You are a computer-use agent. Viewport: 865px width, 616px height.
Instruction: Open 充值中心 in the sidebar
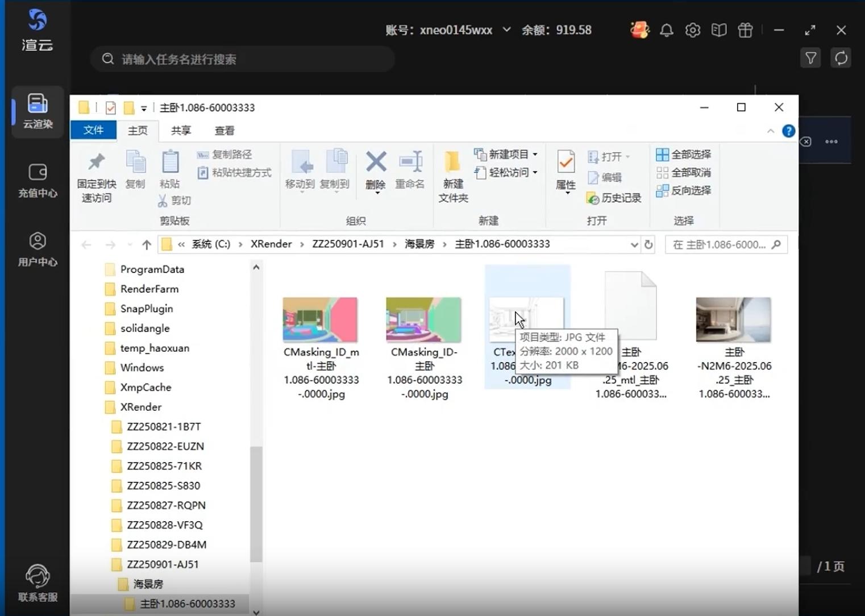click(38, 181)
